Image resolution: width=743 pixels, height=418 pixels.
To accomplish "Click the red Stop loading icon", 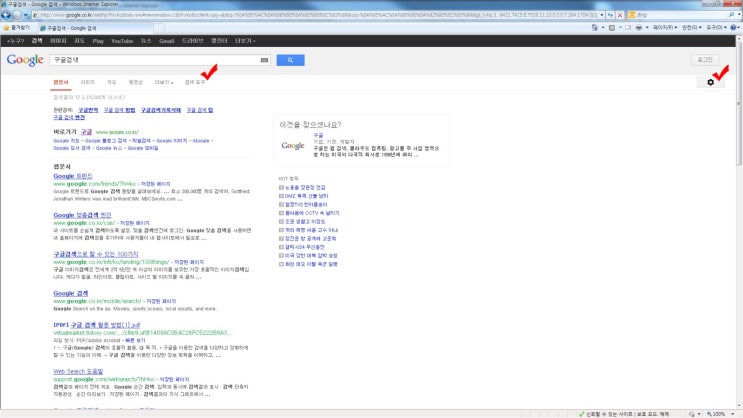I will pos(620,15).
